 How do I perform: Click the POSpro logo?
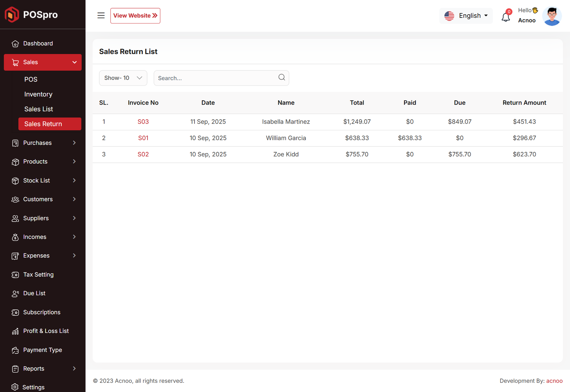point(31,15)
